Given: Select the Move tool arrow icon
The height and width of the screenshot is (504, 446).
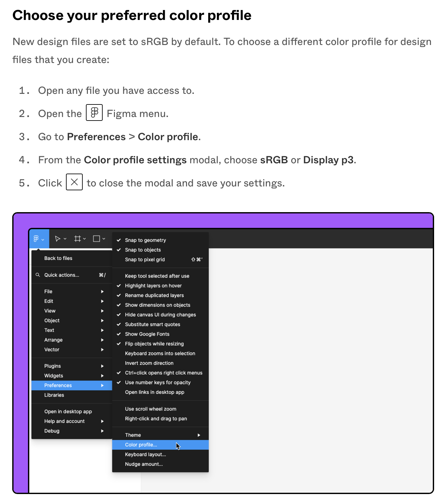Looking at the screenshot, I should (58, 239).
